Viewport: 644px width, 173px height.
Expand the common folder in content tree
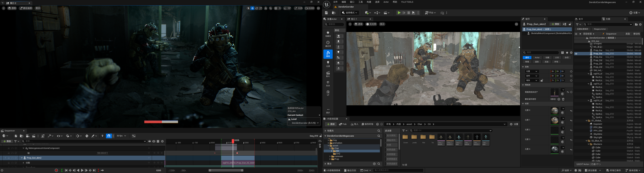point(330,156)
